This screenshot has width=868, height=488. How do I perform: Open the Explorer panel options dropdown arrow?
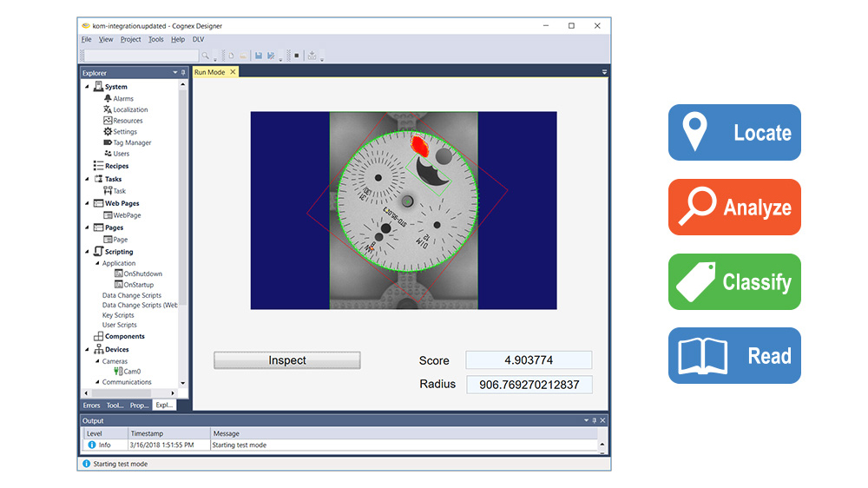174,73
